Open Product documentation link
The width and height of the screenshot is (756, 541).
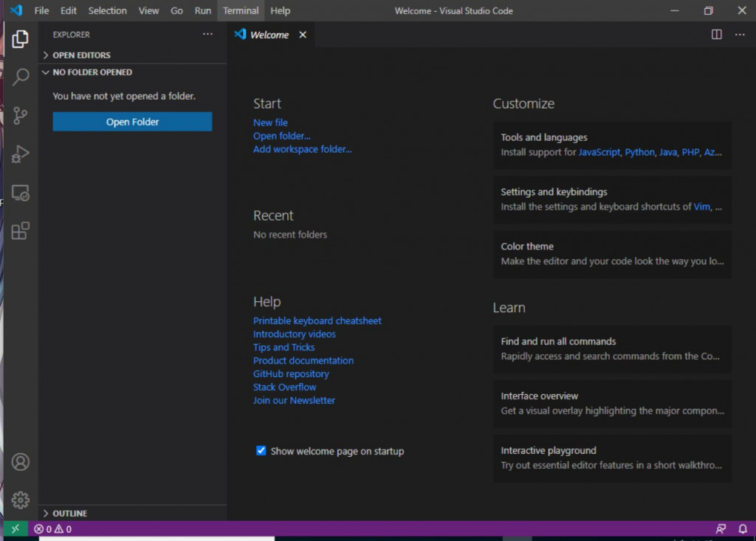click(303, 360)
